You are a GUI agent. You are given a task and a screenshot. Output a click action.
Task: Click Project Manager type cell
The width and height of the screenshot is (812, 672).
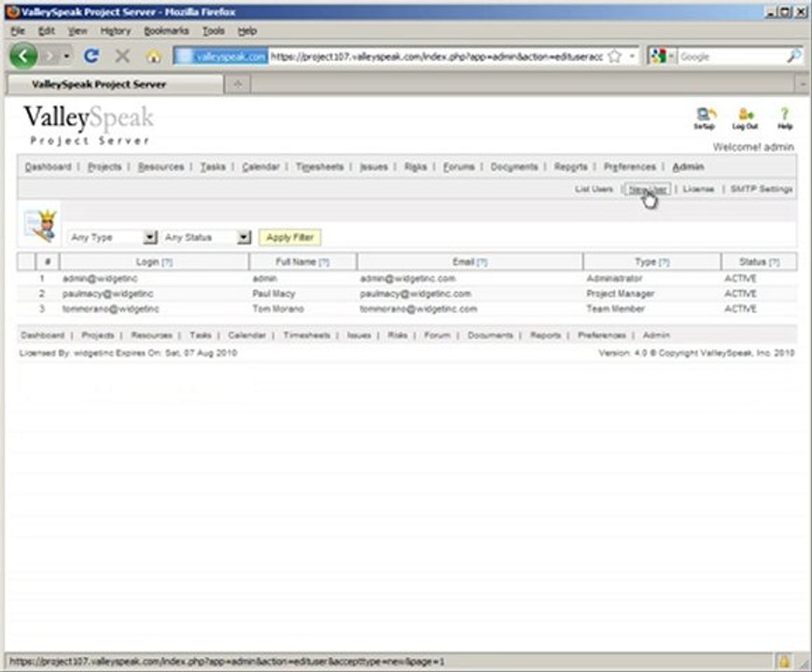tap(621, 294)
